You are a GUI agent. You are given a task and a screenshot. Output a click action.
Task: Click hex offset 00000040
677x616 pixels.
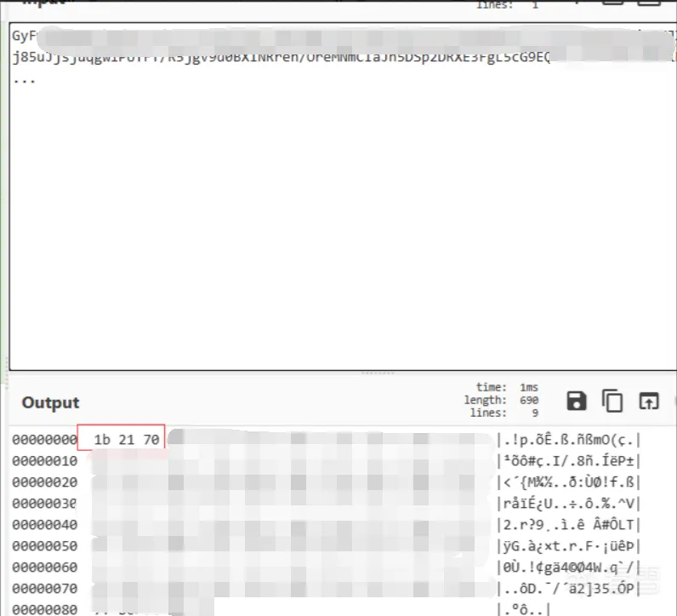[44, 524]
